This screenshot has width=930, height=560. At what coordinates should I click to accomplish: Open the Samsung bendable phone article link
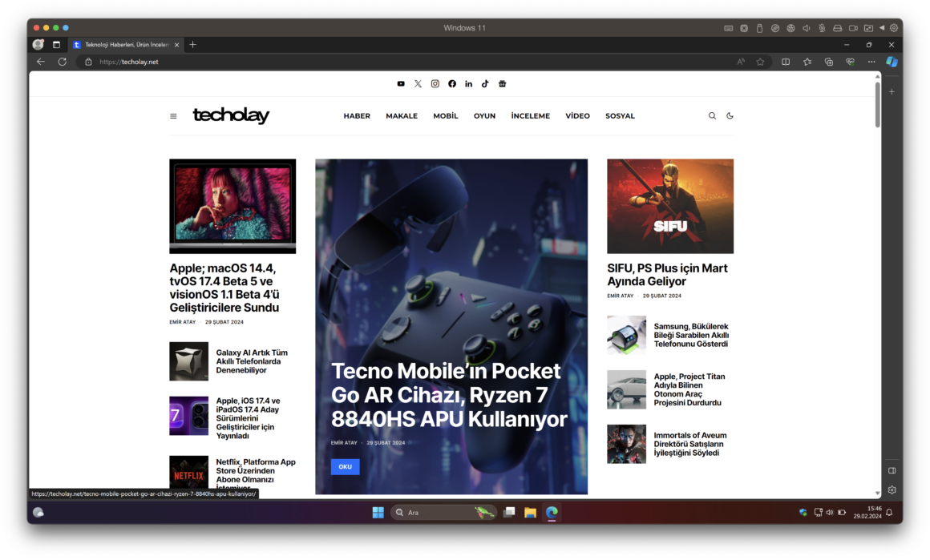pyautogui.click(x=691, y=336)
